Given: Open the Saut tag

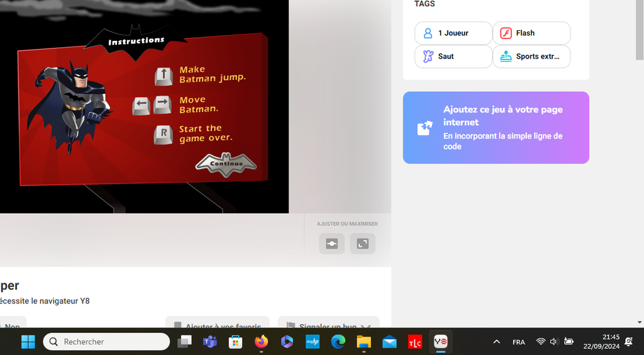Looking at the screenshot, I should pyautogui.click(x=453, y=56).
